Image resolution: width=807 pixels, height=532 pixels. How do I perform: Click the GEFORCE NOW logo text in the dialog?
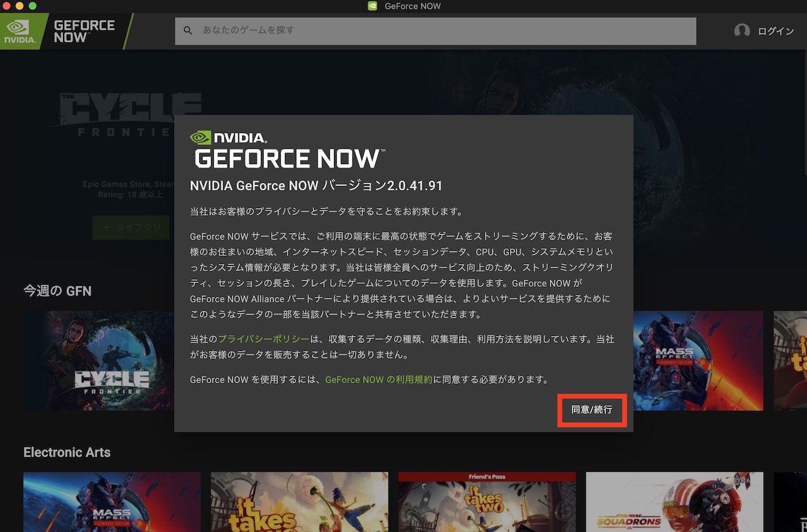coord(287,158)
